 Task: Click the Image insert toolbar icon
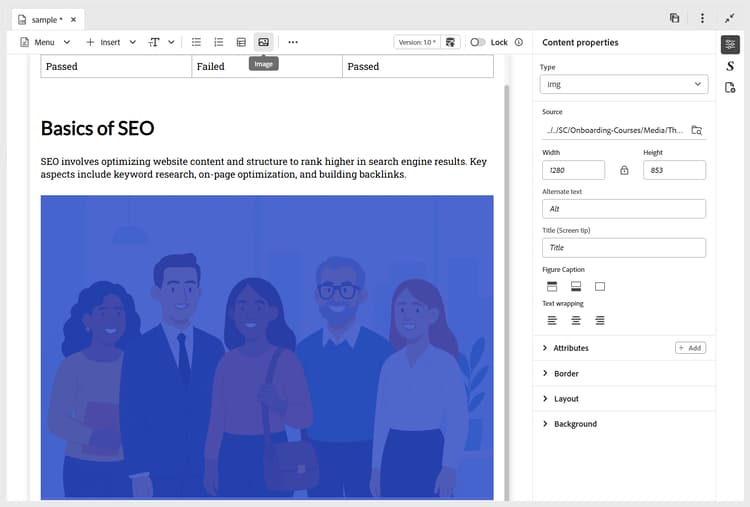[x=263, y=42]
